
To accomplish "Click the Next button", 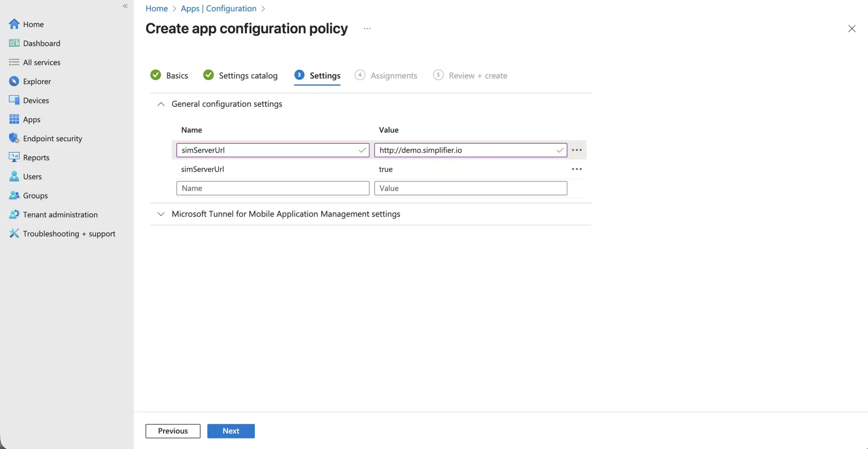I will point(231,431).
